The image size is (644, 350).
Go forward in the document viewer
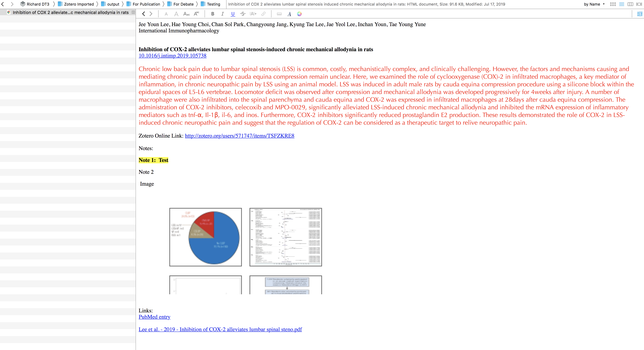(x=151, y=14)
